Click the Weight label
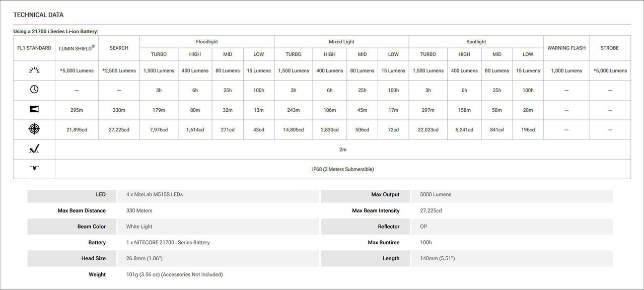Image resolution: width=644 pixels, height=290 pixels. pos(97,274)
